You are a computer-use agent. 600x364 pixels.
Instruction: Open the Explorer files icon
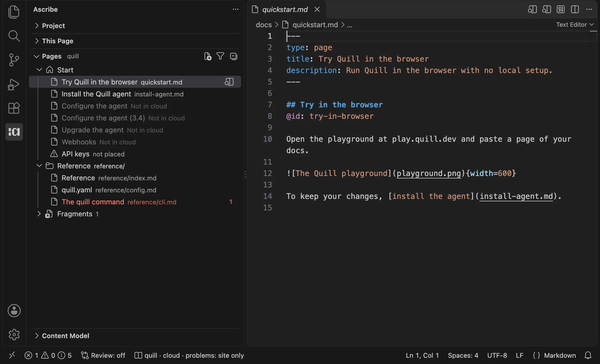coord(14,12)
